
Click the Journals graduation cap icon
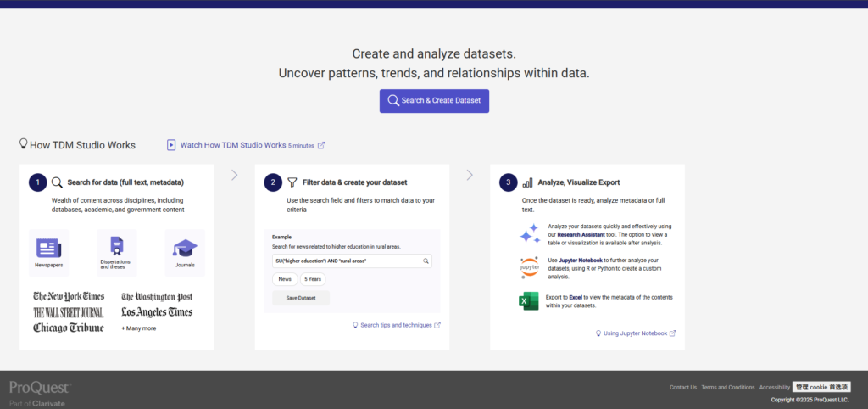[x=185, y=249]
